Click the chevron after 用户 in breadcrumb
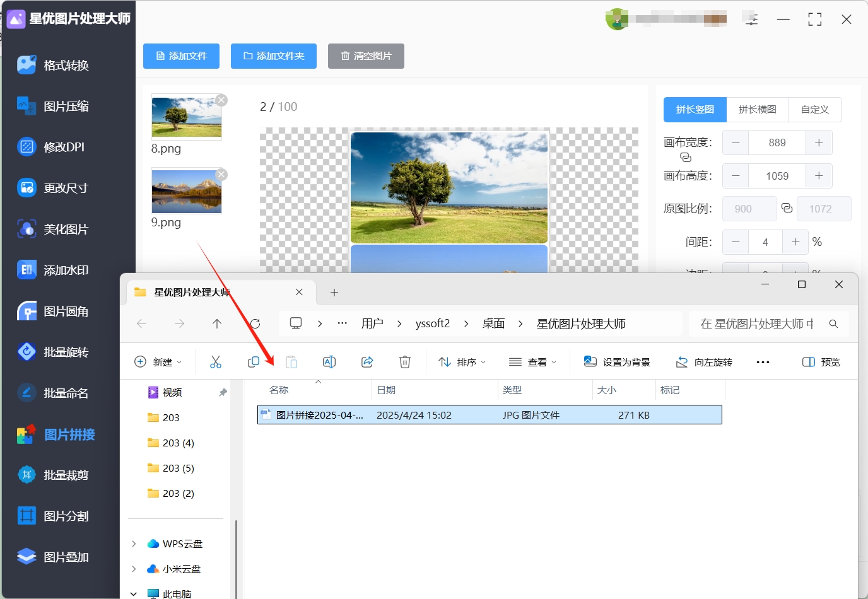The width and height of the screenshot is (868, 599). point(399,323)
